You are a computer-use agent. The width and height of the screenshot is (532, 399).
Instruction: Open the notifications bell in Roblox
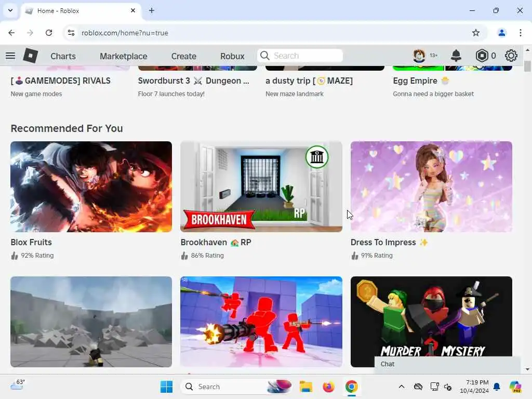pyautogui.click(x=456, y=55)
